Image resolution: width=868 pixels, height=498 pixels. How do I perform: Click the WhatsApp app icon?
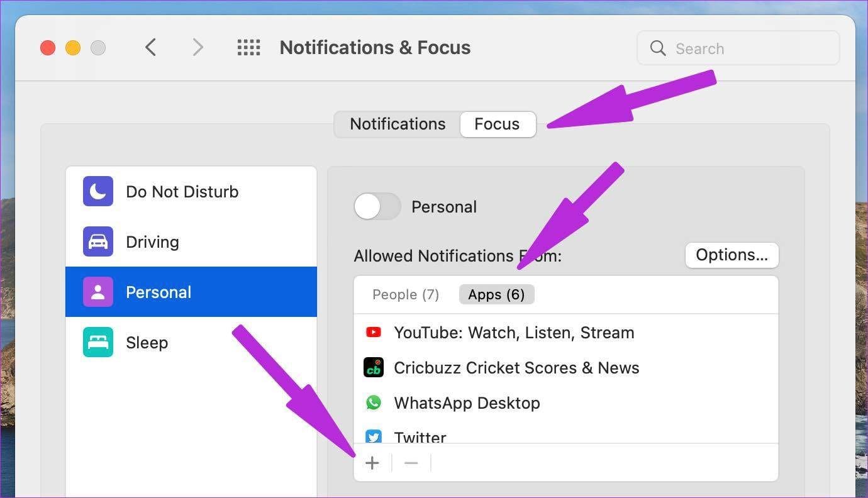tap(374, 402)
